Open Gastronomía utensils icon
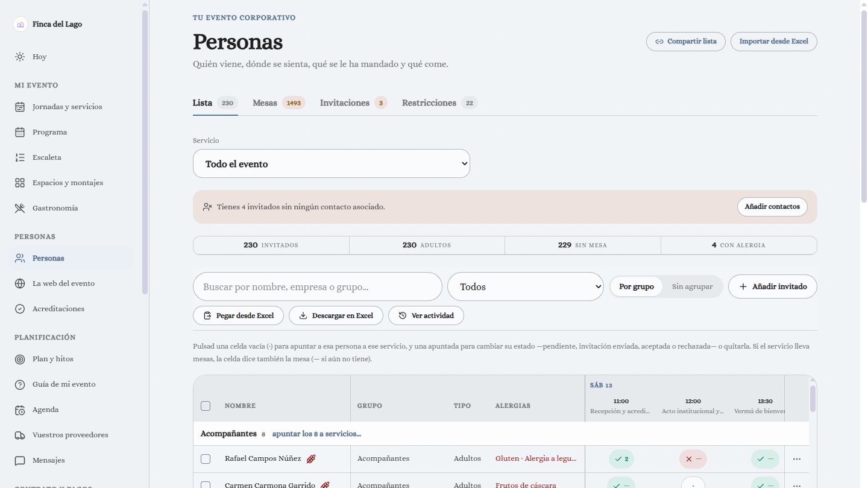 (20, 208)
